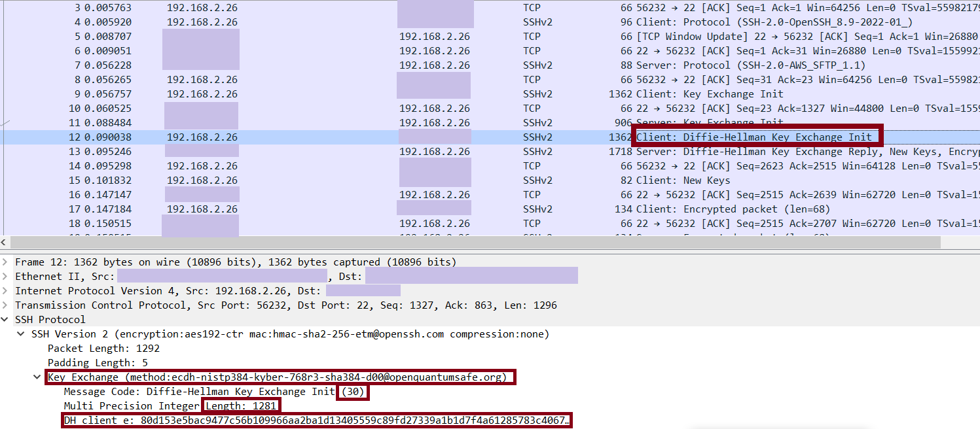Collapse the SSH Version 2 branch

[x=21, y=334]
